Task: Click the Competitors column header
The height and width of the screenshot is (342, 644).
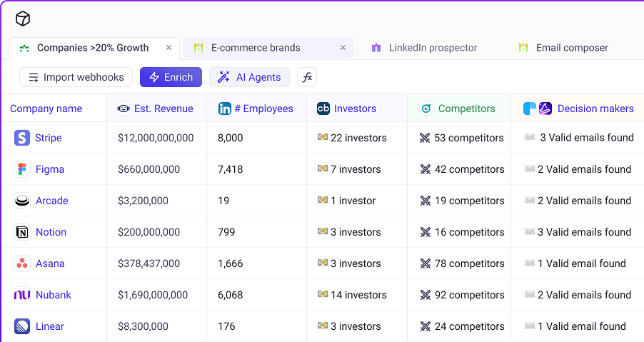Action: pyautogui.click(x=459, y=109)
